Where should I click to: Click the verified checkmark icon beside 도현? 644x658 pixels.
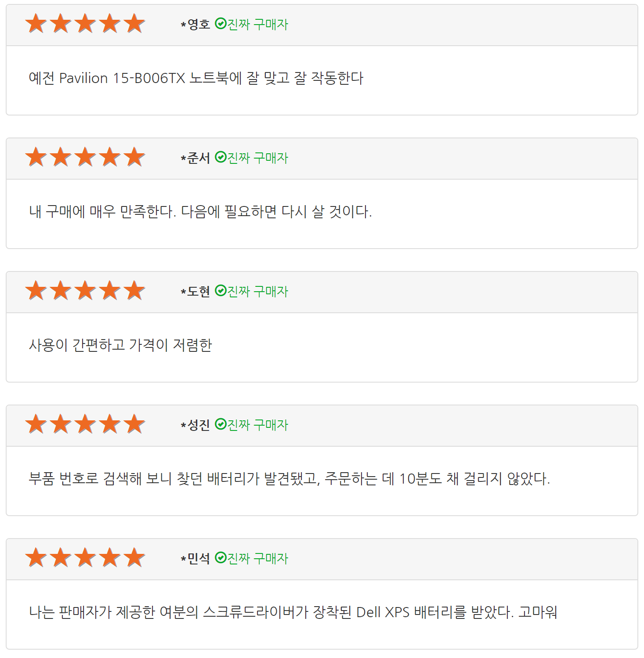(221, 291)
